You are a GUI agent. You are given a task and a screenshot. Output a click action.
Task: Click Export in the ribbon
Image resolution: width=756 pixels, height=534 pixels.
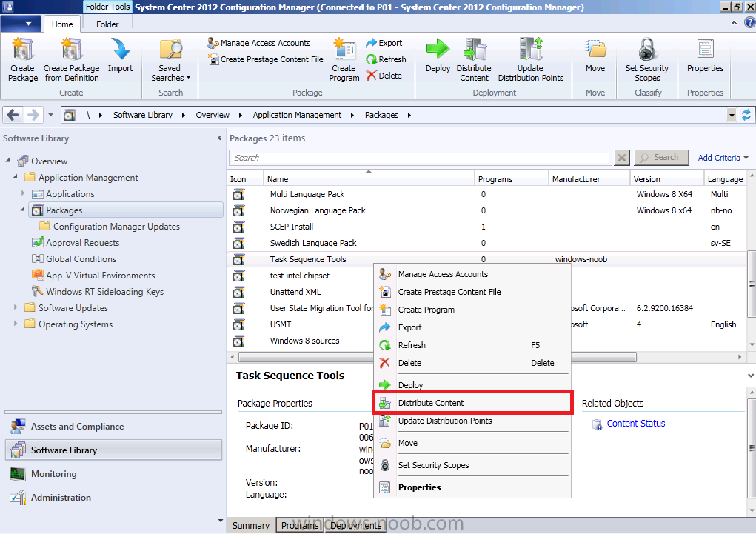point(384,43)
